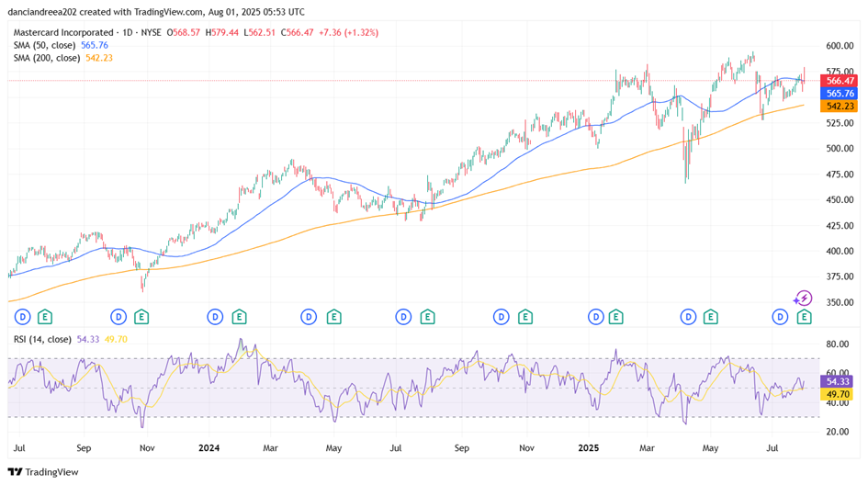Click the dividend D marker nearest 2024 label

pos(215,317)
